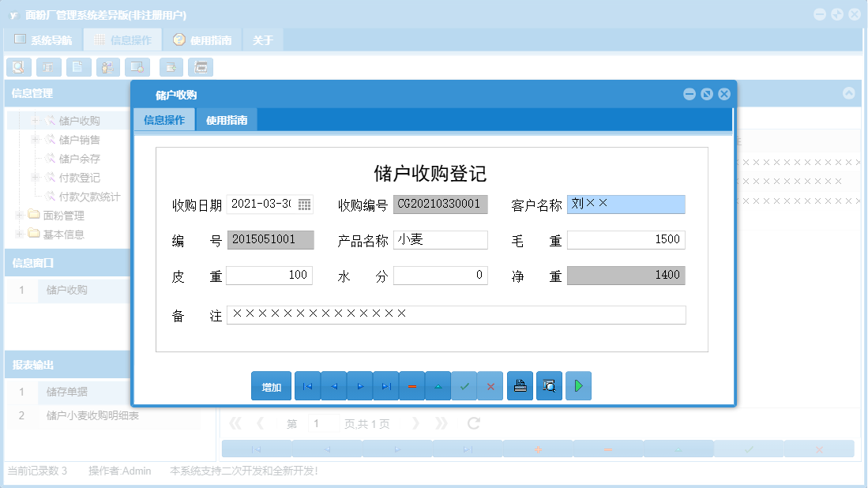The image size is (868, 488).
Task: Select the green run arrow icon
Action: (x=578, y=385)
